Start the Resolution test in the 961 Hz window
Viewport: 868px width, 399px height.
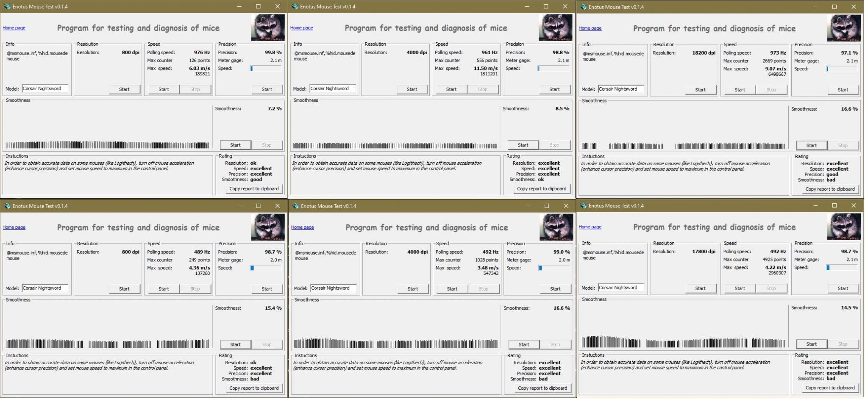click(x=412, y=89)
